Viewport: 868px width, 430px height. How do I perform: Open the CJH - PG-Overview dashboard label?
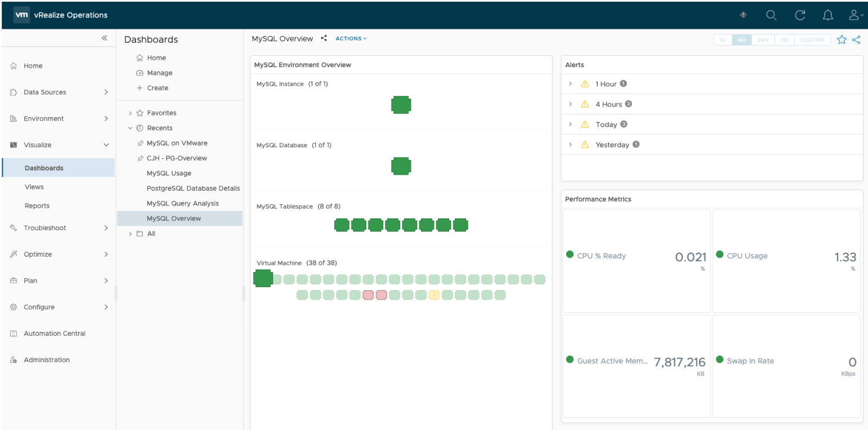point(177,159)
